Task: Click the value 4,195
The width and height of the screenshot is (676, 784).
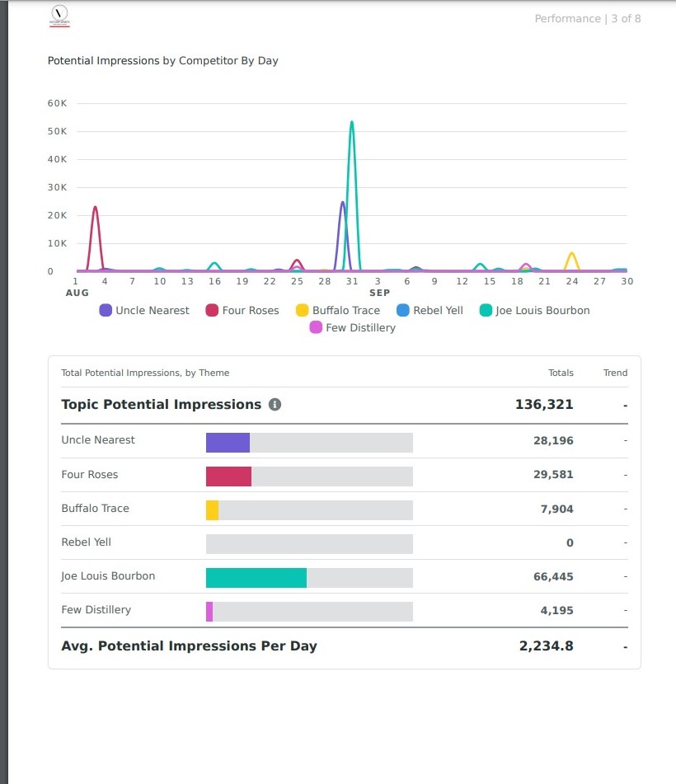Action: coord(556,611)
